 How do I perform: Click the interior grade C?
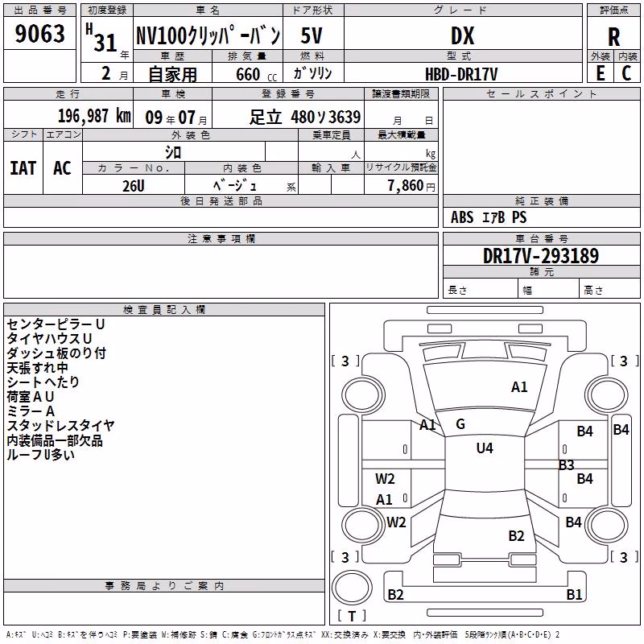(x=626, y=73)
